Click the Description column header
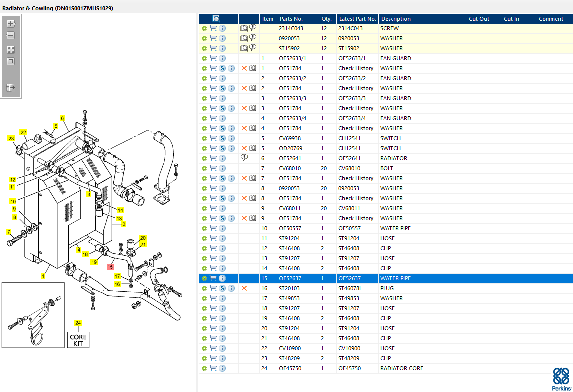Image resolution: width=573 pixels, height=392 pixels. pyautogui.click(x=395, y=19)
